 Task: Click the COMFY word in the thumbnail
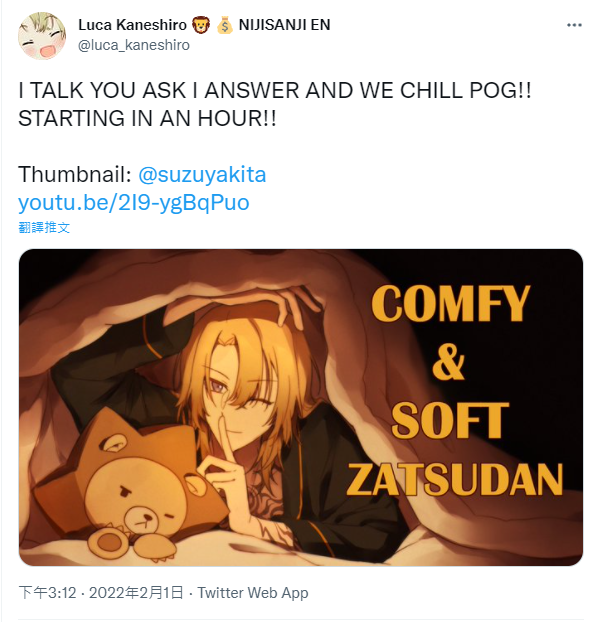click(450, 303)
